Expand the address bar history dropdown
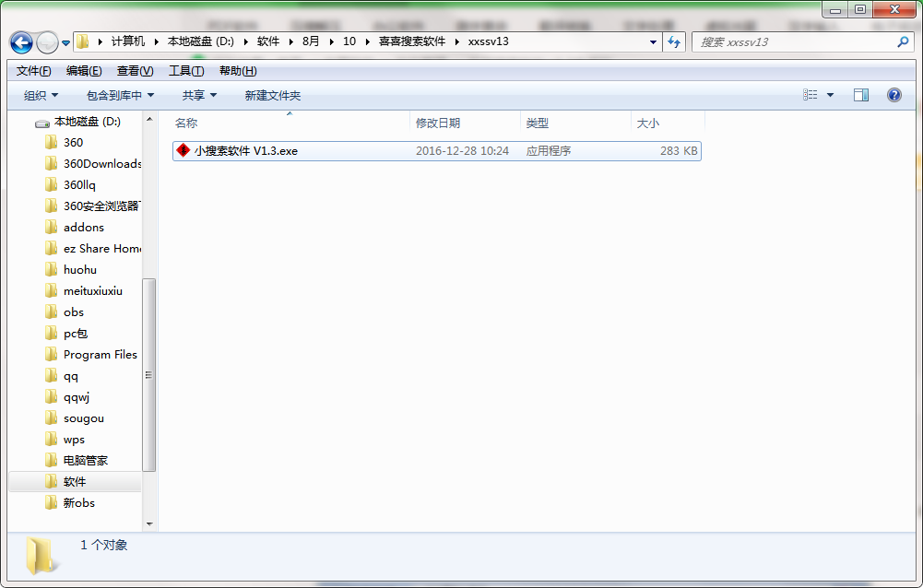The height and width of the screenshot is (588, 923). click(653, 41)
